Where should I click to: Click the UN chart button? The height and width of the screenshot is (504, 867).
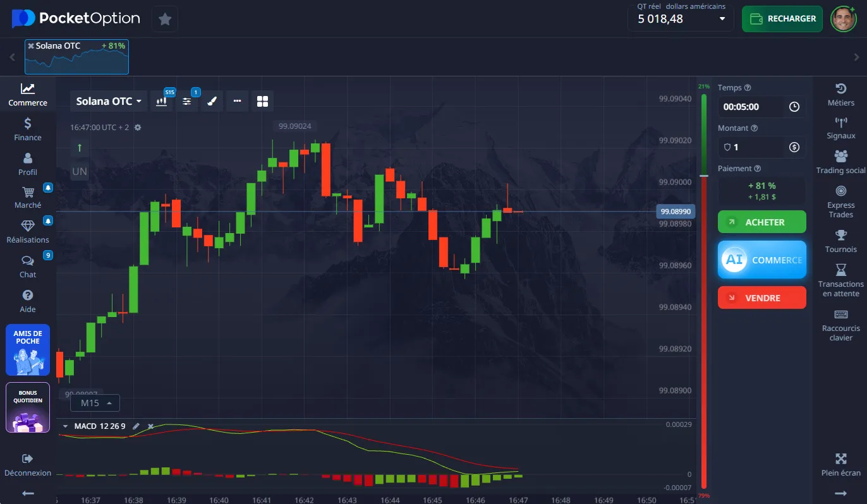(x=79, y=171)
